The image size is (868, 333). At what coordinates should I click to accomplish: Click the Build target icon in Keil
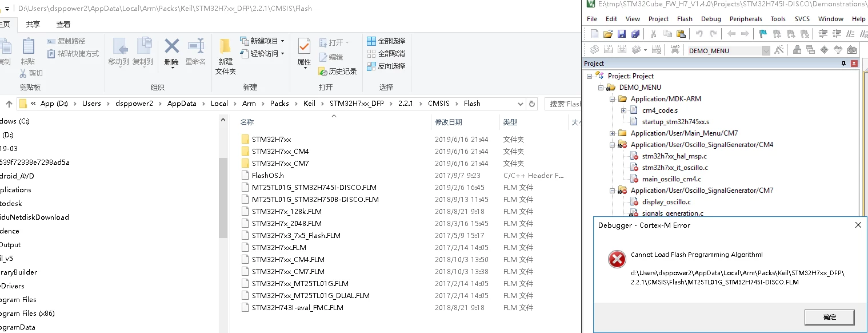coord(608,50)
